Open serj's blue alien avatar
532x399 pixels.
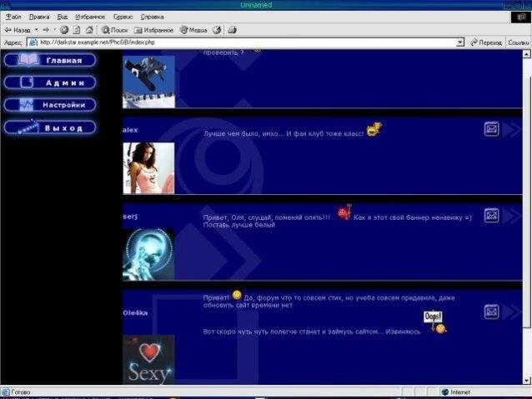(148, 255)
